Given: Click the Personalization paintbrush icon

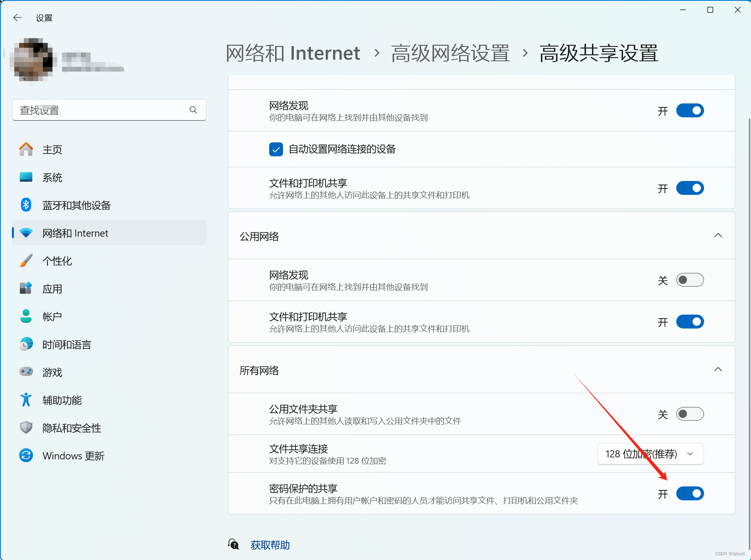Looking at the screenshot, I should [26, 261].
